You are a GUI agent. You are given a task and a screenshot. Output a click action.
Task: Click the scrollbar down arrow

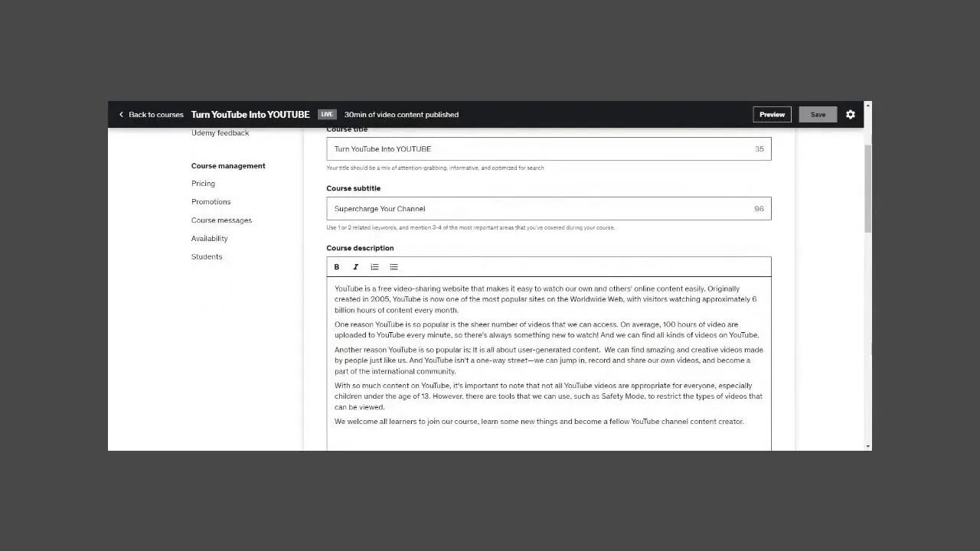click(x=867, y=446)
